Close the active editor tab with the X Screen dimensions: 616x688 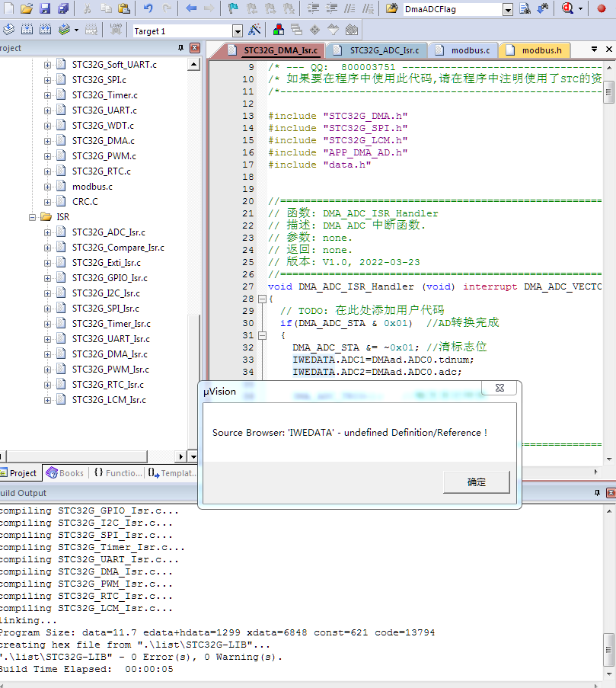609,49
